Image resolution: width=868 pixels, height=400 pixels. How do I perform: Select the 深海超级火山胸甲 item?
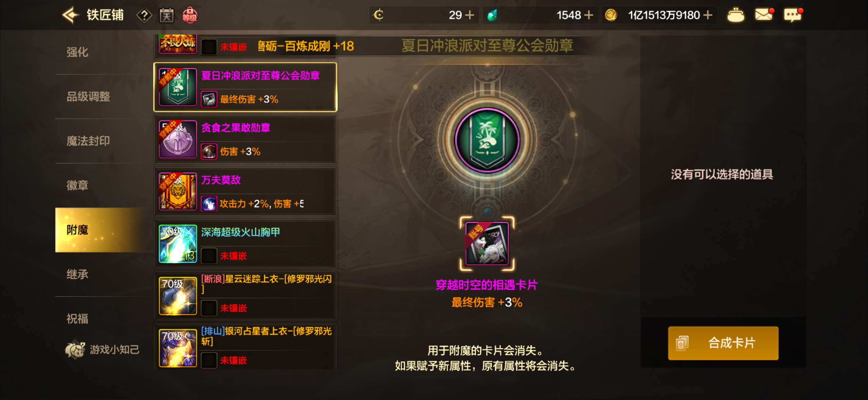tap(245, 244)
